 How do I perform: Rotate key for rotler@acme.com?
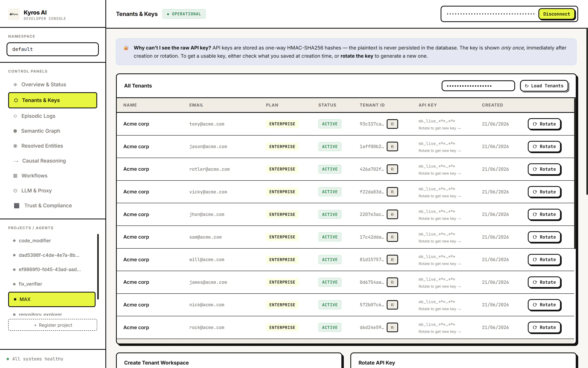pos(544,169)
